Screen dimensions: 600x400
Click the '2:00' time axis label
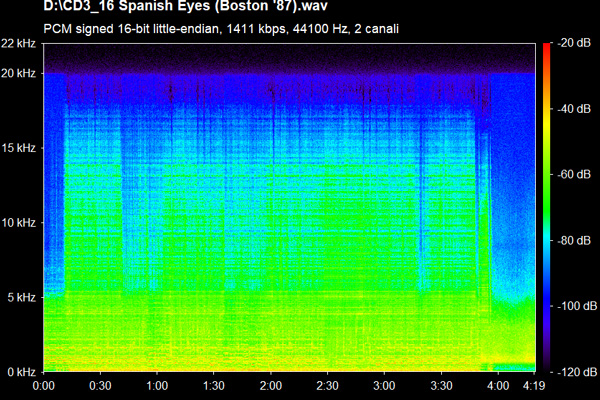(271, 385)
